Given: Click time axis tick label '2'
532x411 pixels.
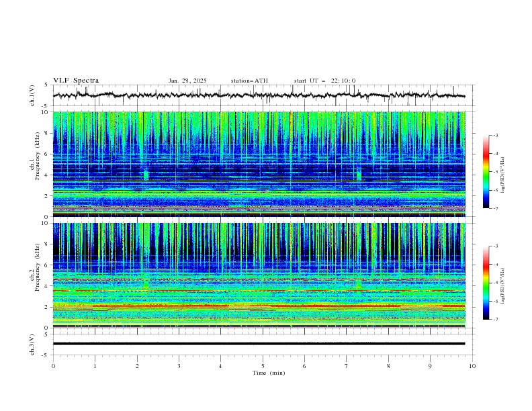Looking at the screenshot, I should pos(137,366).
